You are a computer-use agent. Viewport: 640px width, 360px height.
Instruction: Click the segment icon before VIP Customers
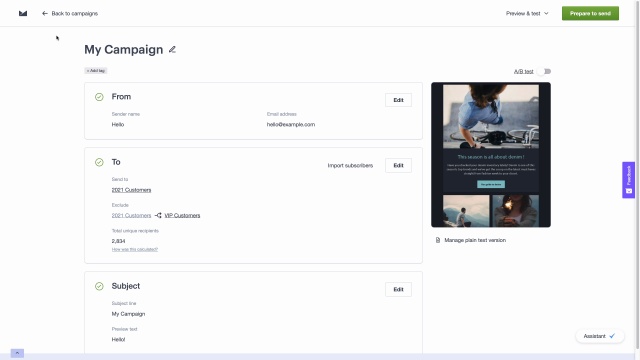(158, 215)
